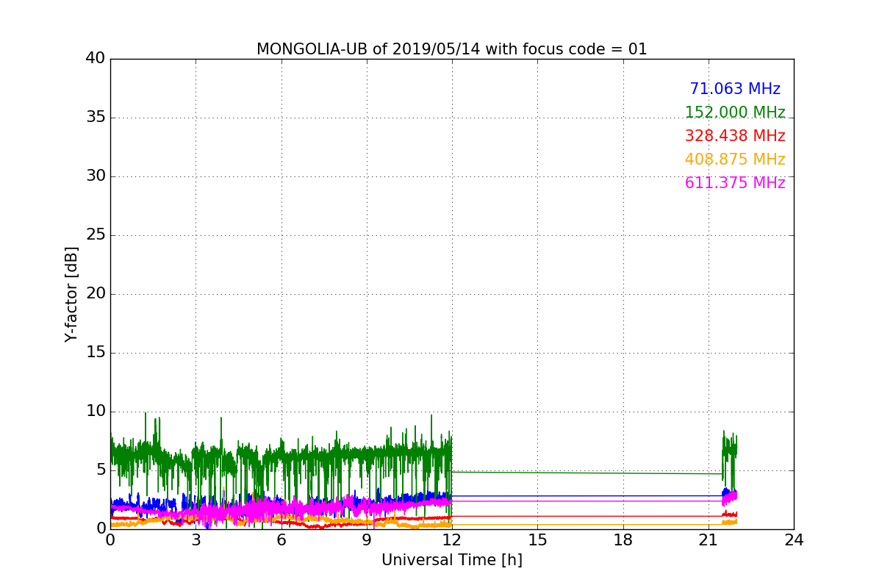Click the x-axis tick label '15'
Viewport: 882px width, 588px height.
pyautogui.click(x=537, y=540)
